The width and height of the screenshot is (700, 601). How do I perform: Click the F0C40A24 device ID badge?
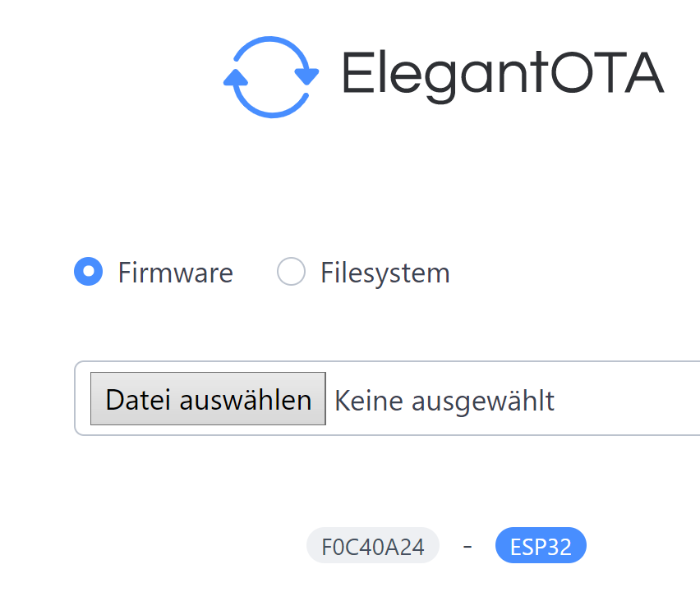tap(373, 546)
